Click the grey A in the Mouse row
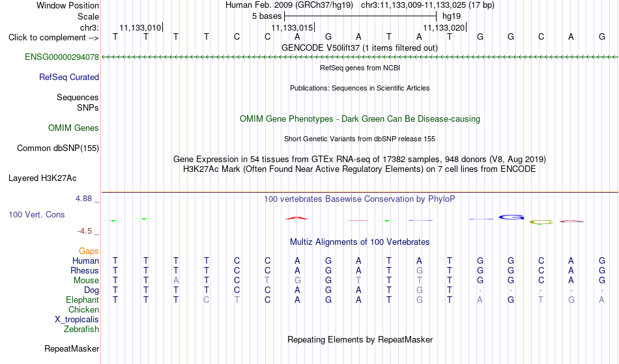 point(176,281)
